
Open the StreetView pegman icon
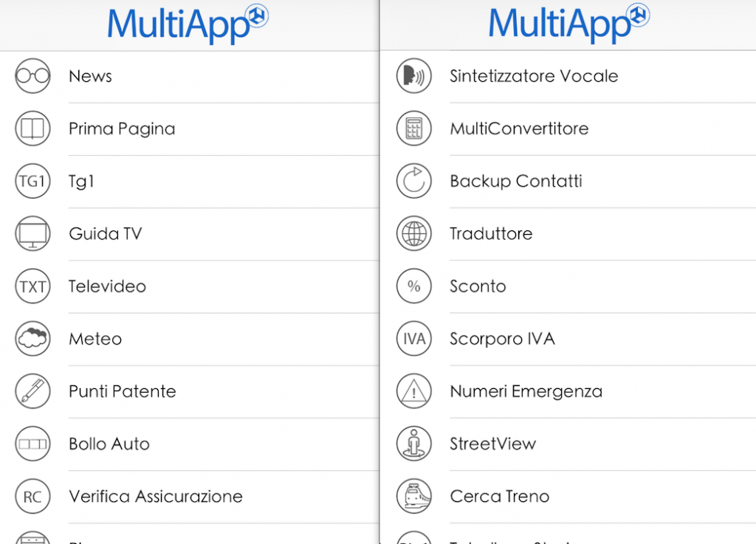[x=413, y=444]
